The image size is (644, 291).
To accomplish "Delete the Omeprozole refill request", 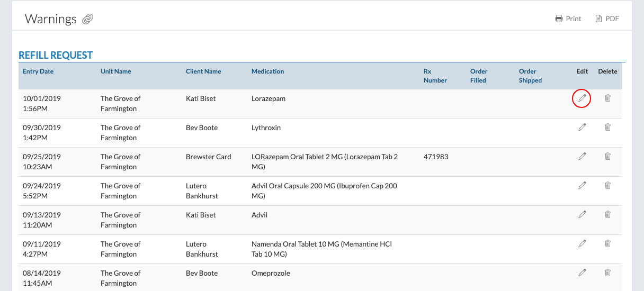I will tap(607, 272).
